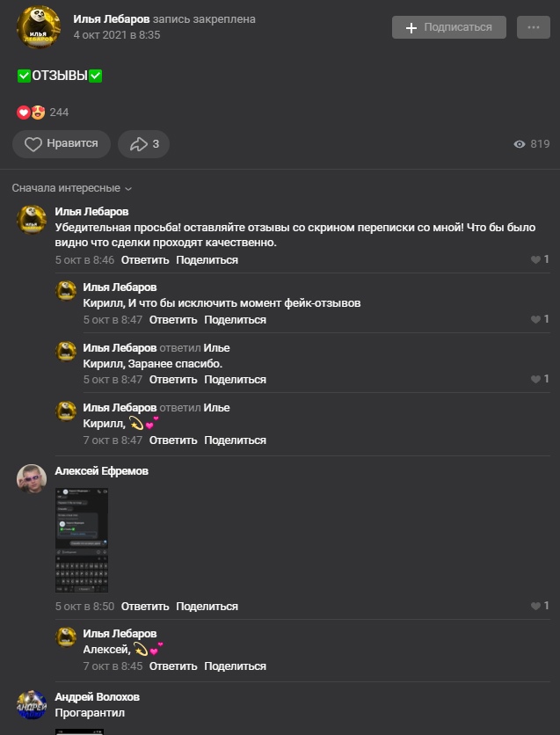Like the 'Заранее спасибо' reply via heart
The image size is (560, 735).
535,380
